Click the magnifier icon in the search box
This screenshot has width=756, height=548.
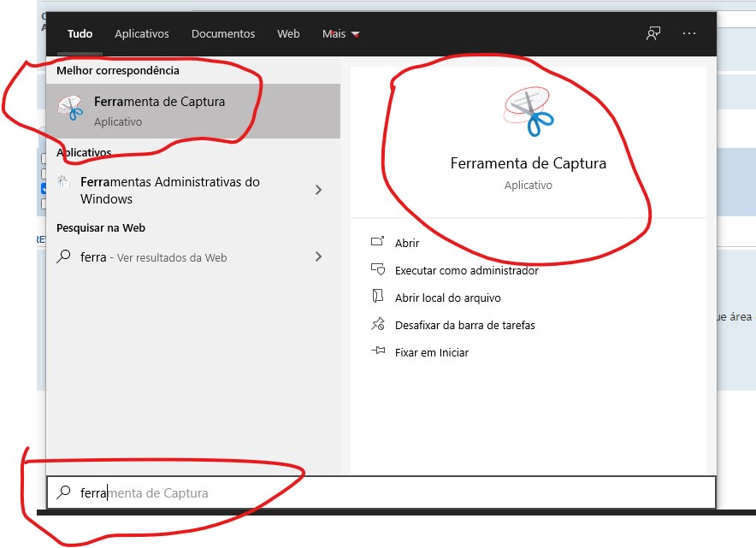point(63,492)
